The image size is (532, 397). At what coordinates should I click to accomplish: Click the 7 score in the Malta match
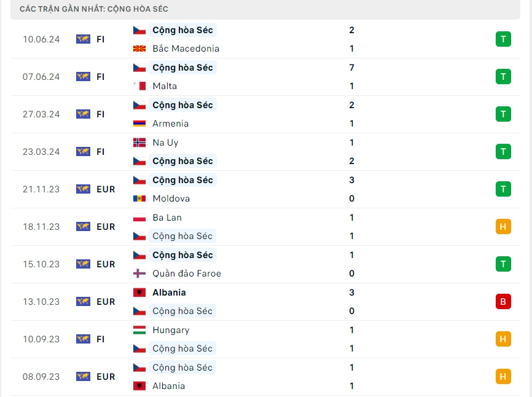[x=351, y=68]
